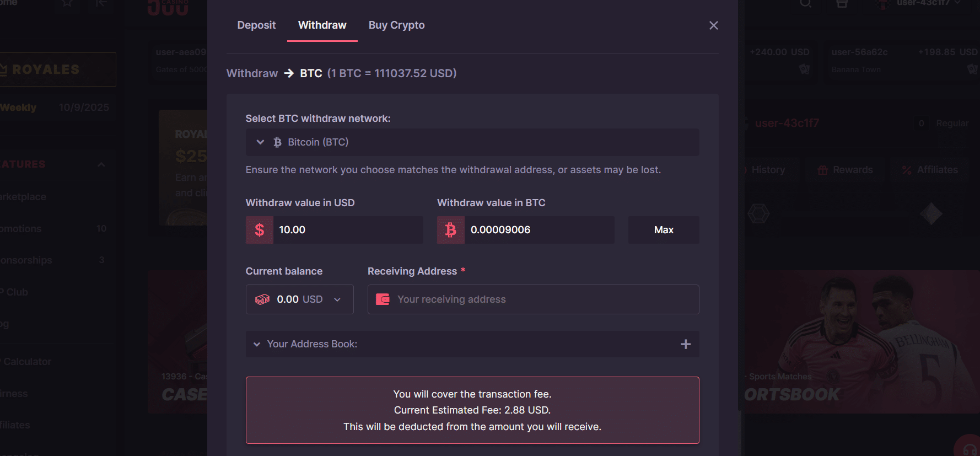Image resolution: width=980 pixels, height=456 pixels.
Task: Add address with the plus icon
Action: click(x=686, y=344)
